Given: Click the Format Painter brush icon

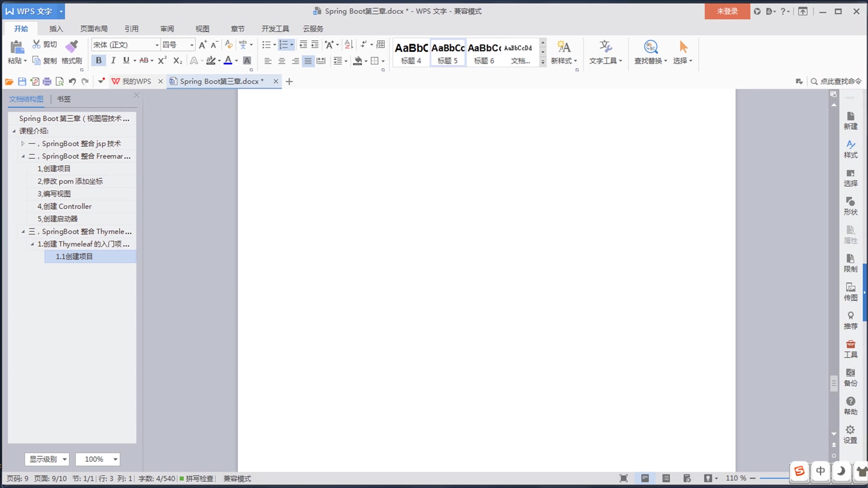Looking at the screenshot, I should pyautogui.click(x=71, y=46).
